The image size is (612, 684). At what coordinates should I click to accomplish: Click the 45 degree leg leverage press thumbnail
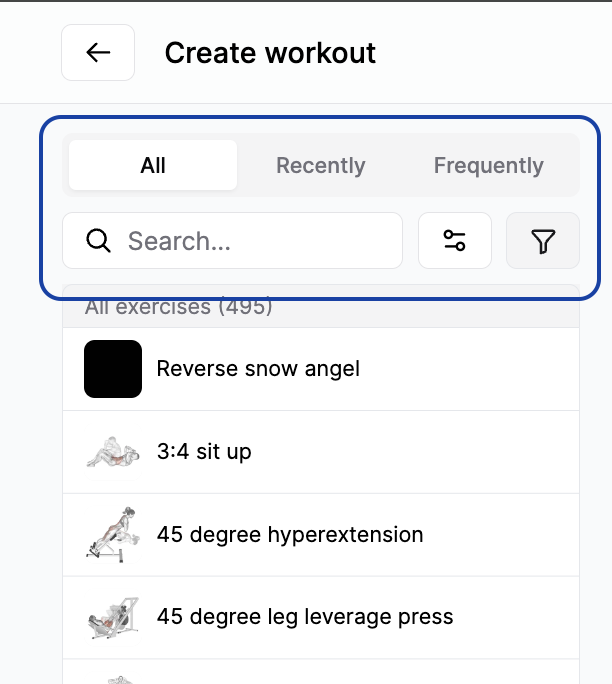[x=113, y=617]
